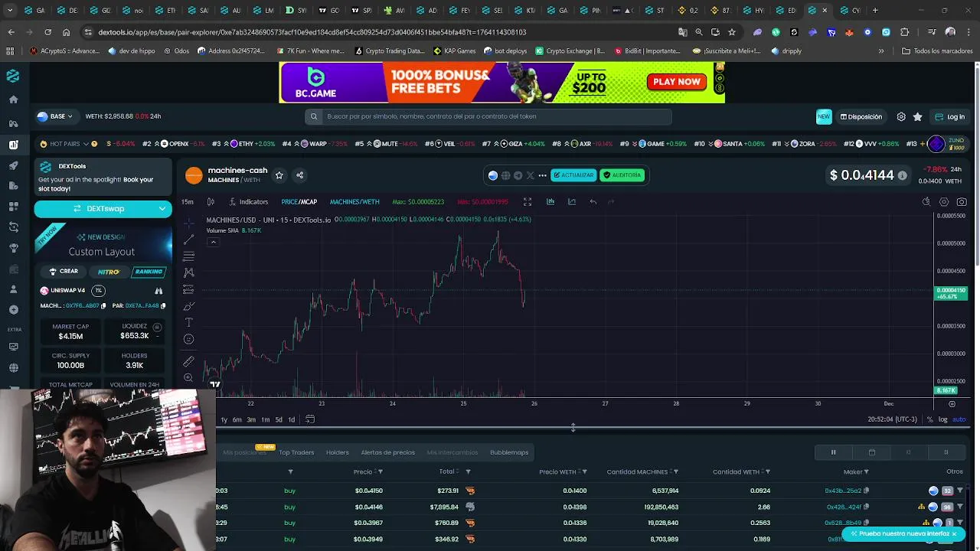Filter trades by Precio WETH column
Screen dimensions: 980x551
(584, 472)
